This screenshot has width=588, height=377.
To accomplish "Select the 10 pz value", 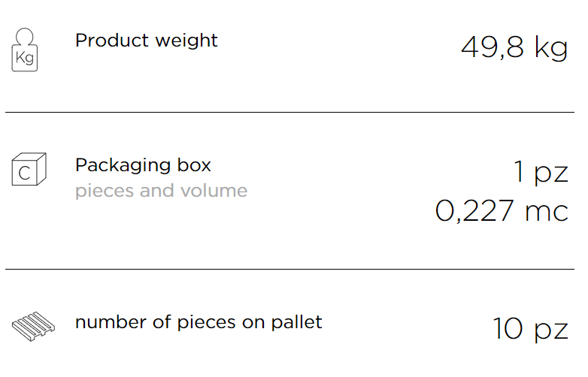I will (x=531, y=329).
